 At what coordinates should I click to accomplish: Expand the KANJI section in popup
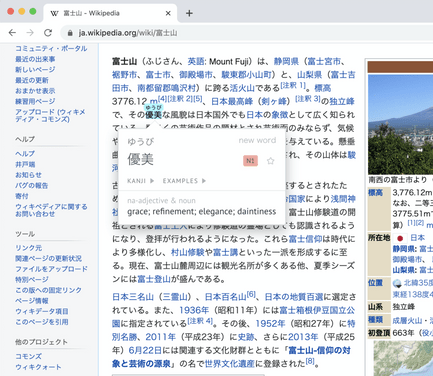[140, 181]
